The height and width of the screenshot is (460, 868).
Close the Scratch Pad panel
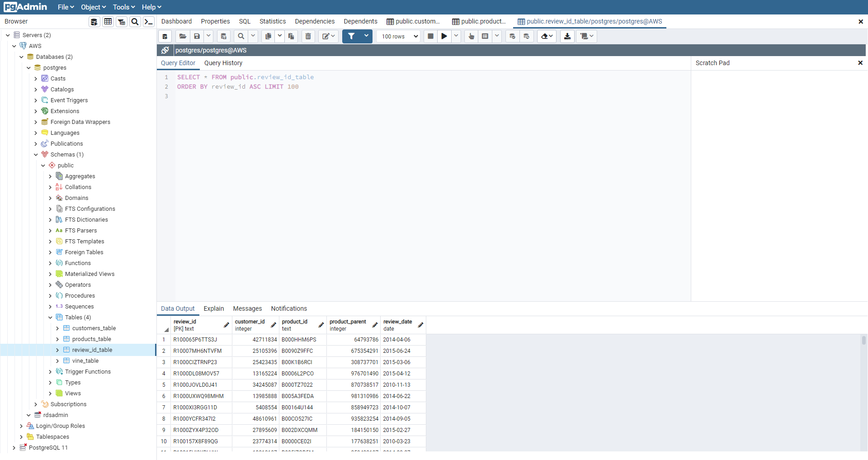860,63
